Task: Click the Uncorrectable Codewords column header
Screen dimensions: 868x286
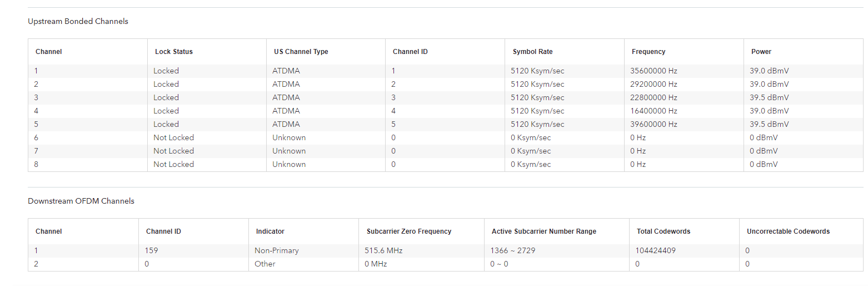Action: point(788,231)
